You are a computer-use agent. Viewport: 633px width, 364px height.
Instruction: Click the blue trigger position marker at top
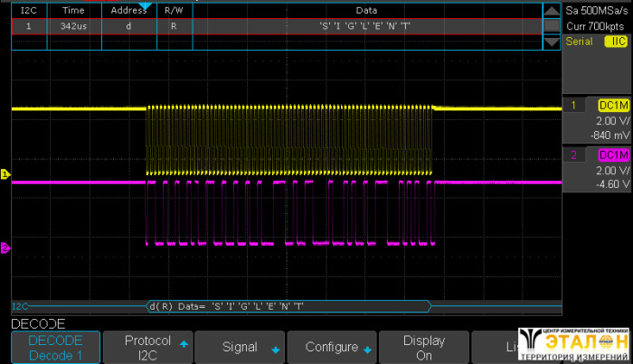[x=143, y=6]
